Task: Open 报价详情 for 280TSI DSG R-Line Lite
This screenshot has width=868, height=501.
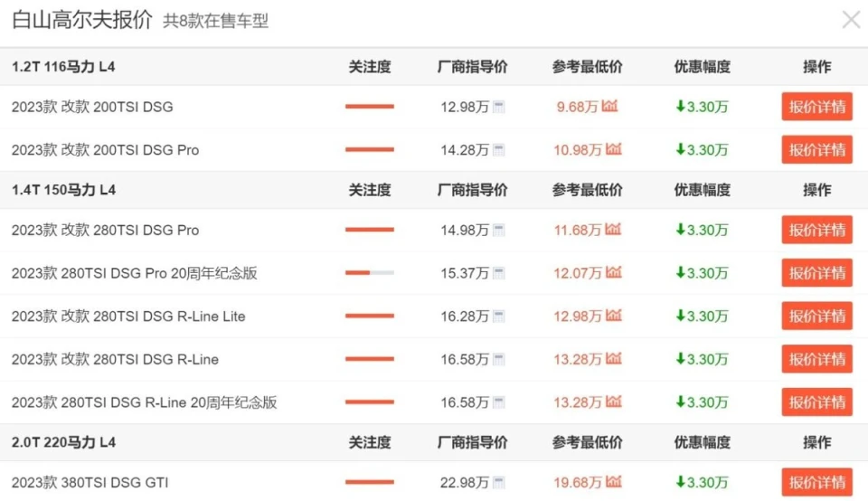Action: (816, 317)
